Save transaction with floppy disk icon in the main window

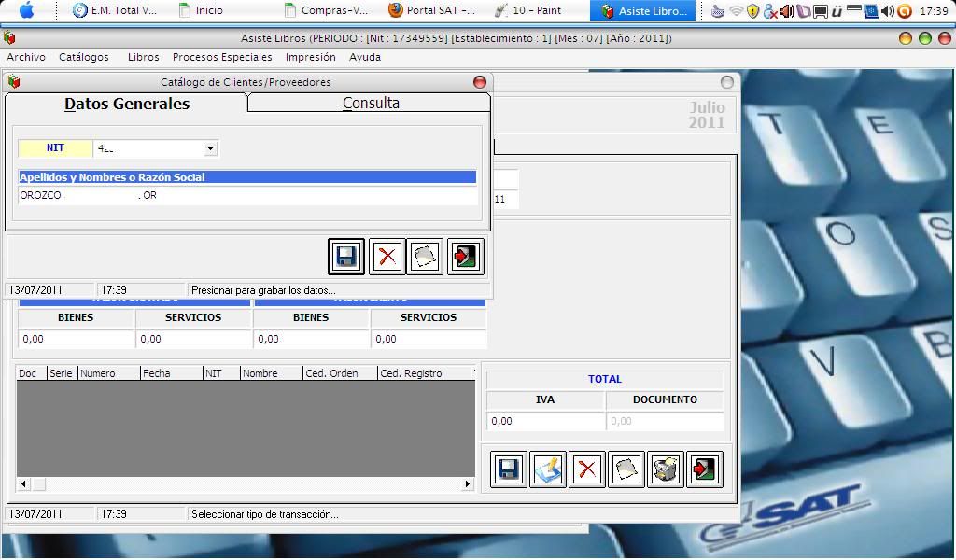coord(509,469)
